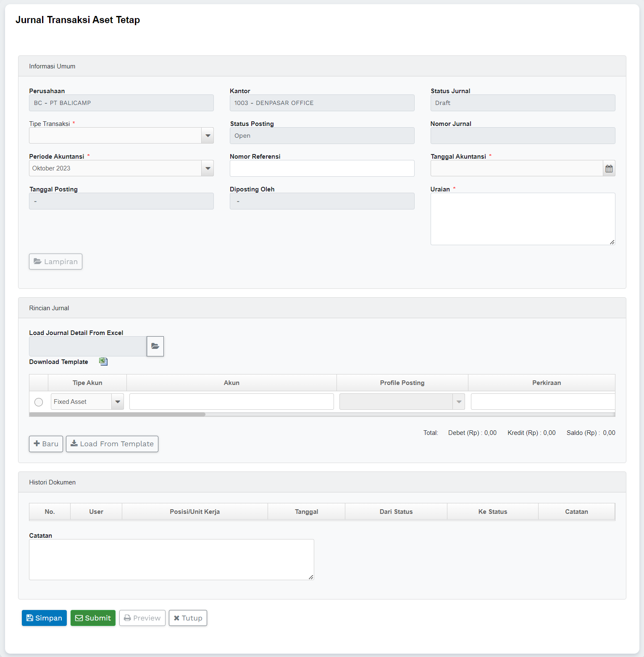Save the journal with Simpan
This screenshot has height=657, width=644.
pos(44,618)
